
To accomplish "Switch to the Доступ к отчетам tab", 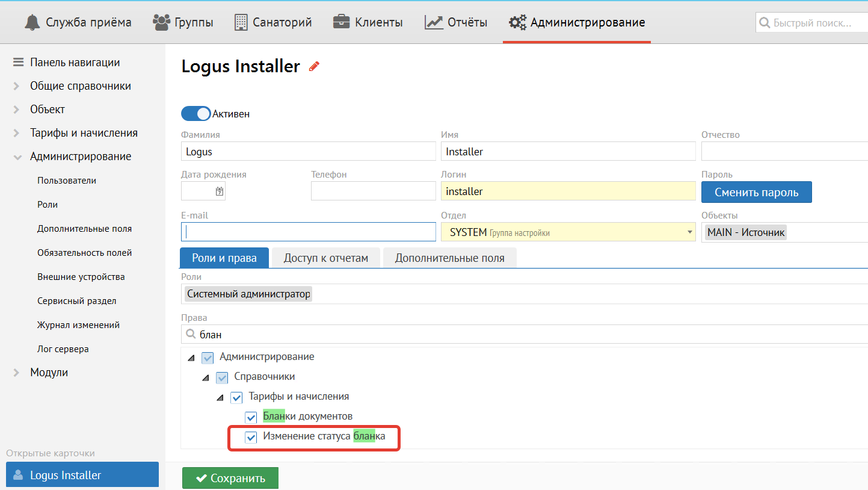I will (325, 258).
